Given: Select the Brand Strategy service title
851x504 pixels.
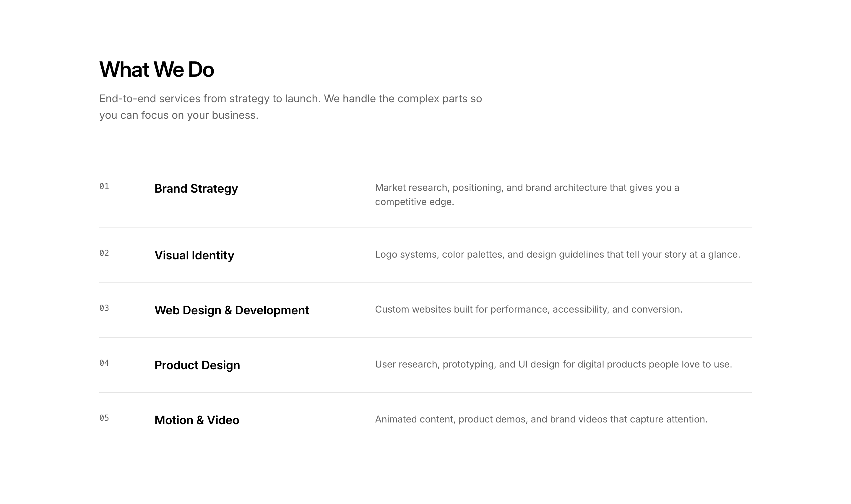Looking at the screenshot, I should 196,188.
